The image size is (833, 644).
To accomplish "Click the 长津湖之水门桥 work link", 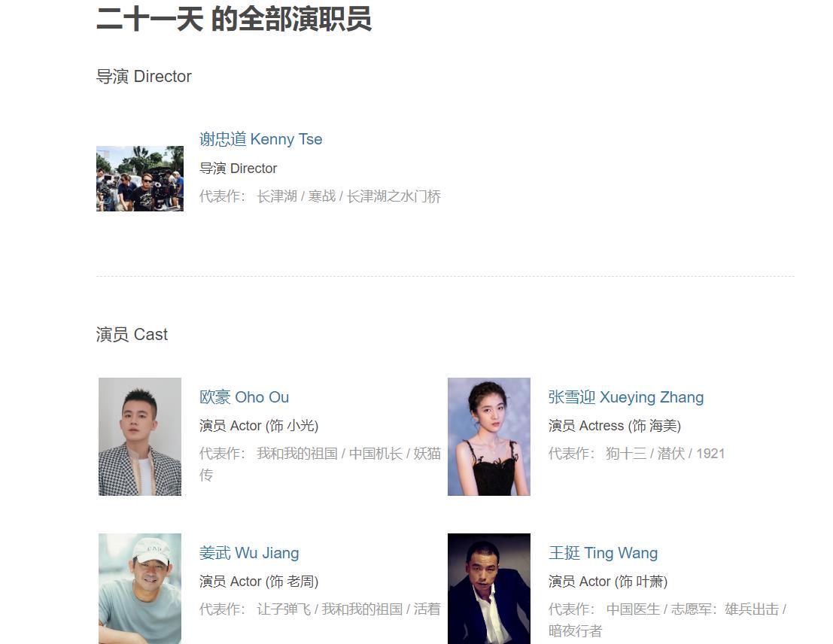I will [394, 196].
